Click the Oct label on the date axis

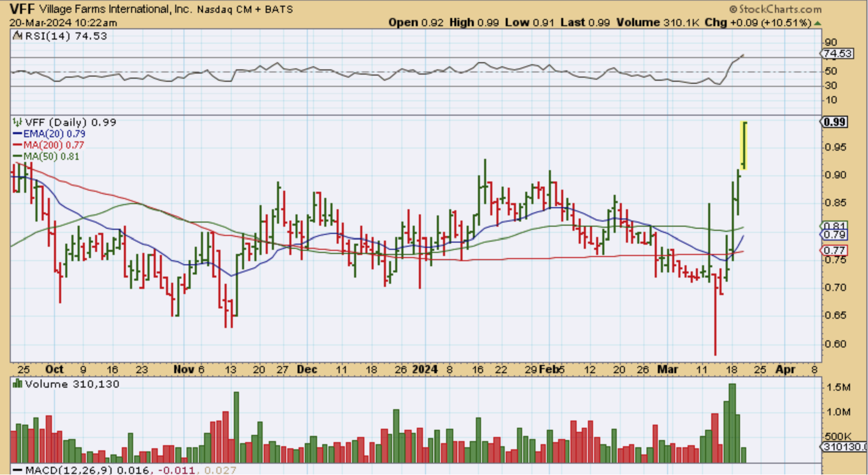point(54,369)
